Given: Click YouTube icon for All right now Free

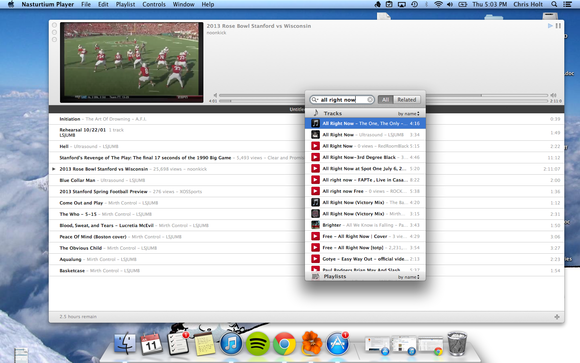Looking at the screenshot, I should [x=315, y=191].
